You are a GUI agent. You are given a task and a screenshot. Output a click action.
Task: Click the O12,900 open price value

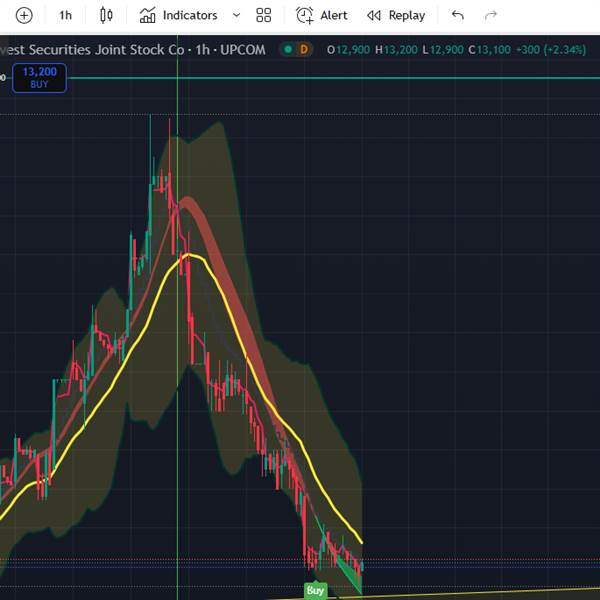[x=348, y=50]
